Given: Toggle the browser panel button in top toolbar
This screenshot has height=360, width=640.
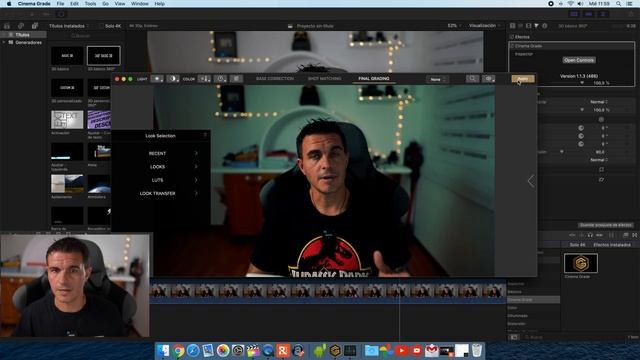Looking at the screenshot, I should 574,14.
